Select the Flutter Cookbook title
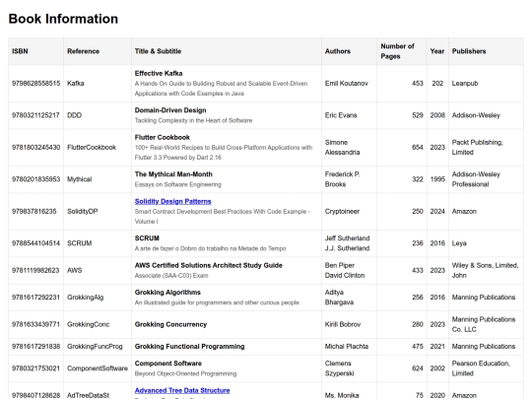This screenshot has height=399, width=532. click(x=163, y=137)
